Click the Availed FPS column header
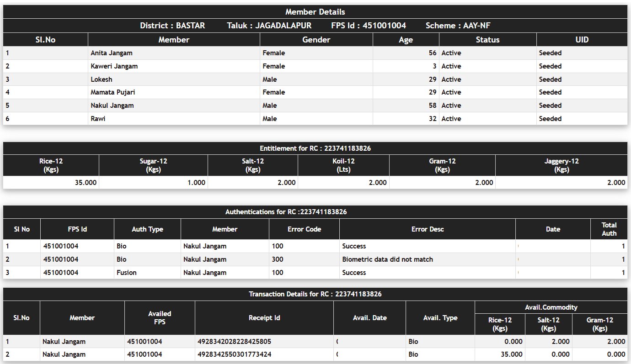Image resolution: width=631 pixels, height=364 pixels. pyautogui.click(x=160, y=318)
